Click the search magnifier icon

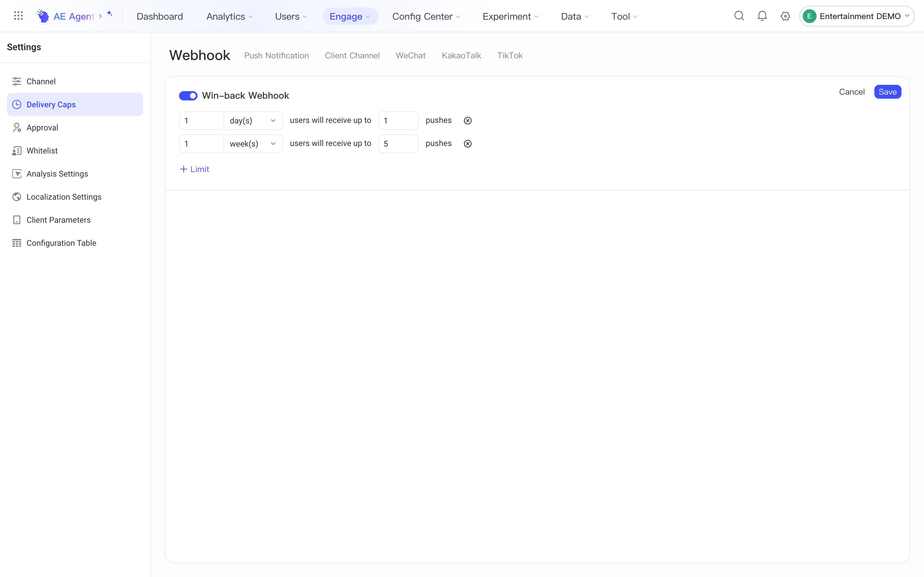pos(739,16)
